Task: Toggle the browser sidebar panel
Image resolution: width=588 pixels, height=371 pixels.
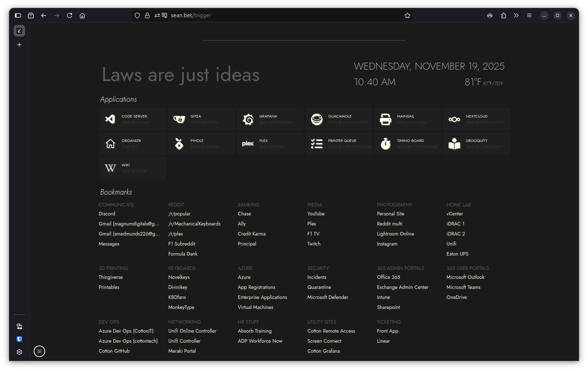Action: [x=18, y=15]
